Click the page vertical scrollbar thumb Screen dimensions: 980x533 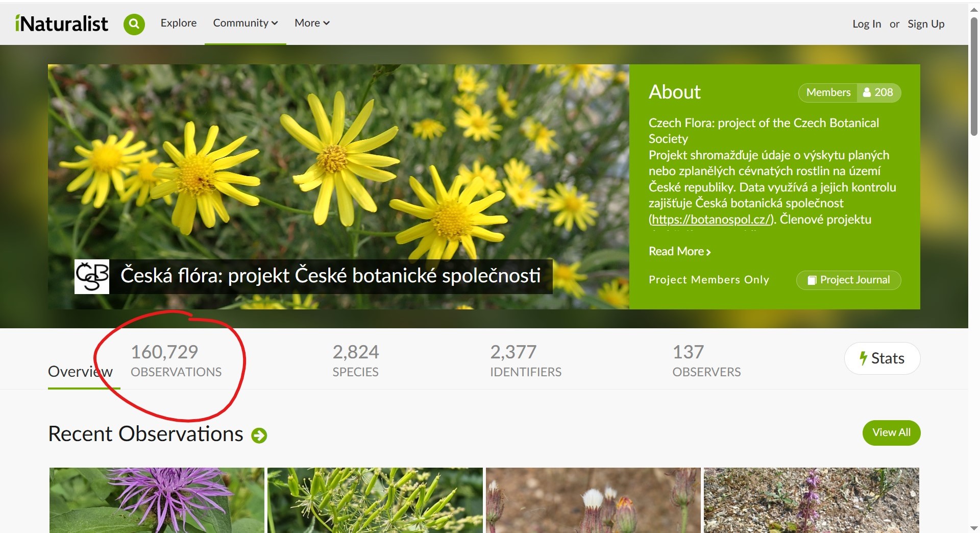click(974, 77)
